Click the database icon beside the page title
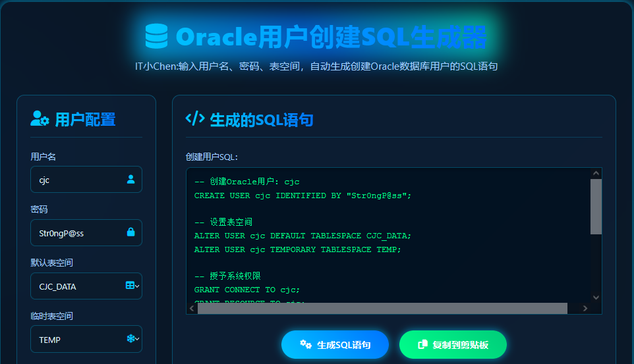The height and width of the screenshot is (364, 634). (156, 36)
